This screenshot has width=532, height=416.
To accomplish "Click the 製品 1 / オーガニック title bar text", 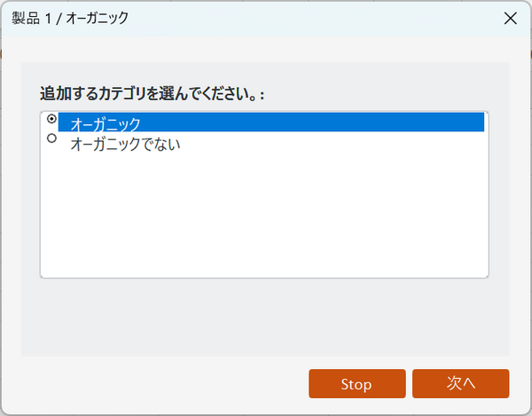I will click(x=70, y=18).
